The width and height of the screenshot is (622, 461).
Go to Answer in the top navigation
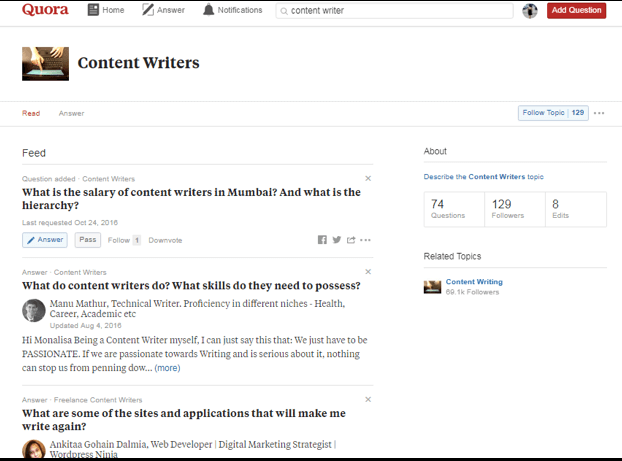pos(163,11)
